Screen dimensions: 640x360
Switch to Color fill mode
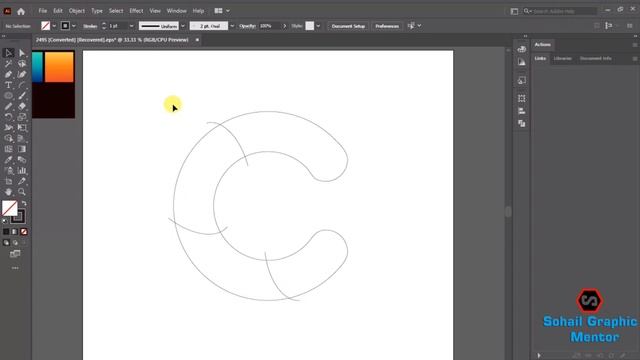pyautogui.click(x=6, y=231)
